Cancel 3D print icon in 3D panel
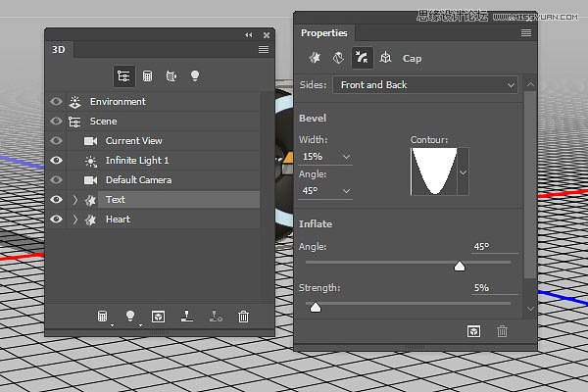 [216, 317]
